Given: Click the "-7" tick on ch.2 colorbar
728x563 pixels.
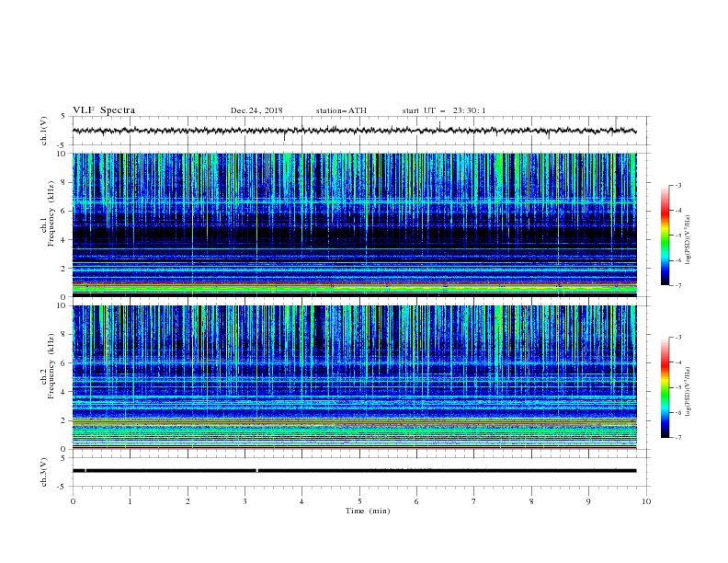Looking at the screenshot, I should (677, 438).
